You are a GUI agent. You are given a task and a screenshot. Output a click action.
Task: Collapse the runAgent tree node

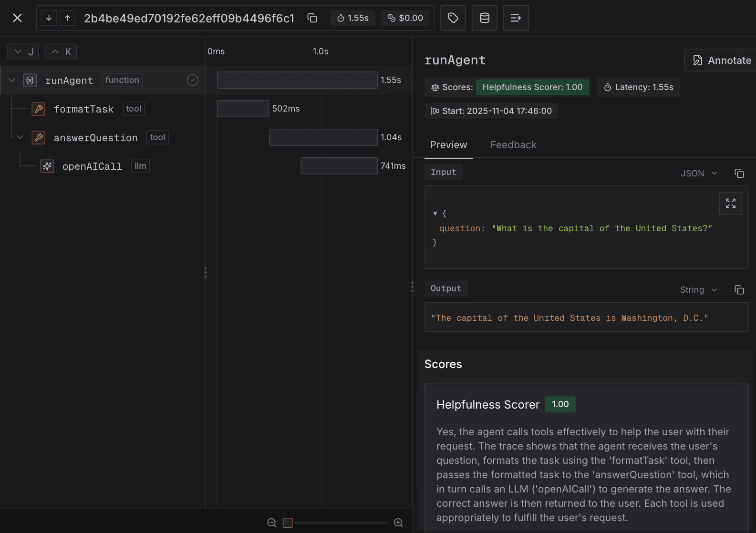click(x=12, y=80)
